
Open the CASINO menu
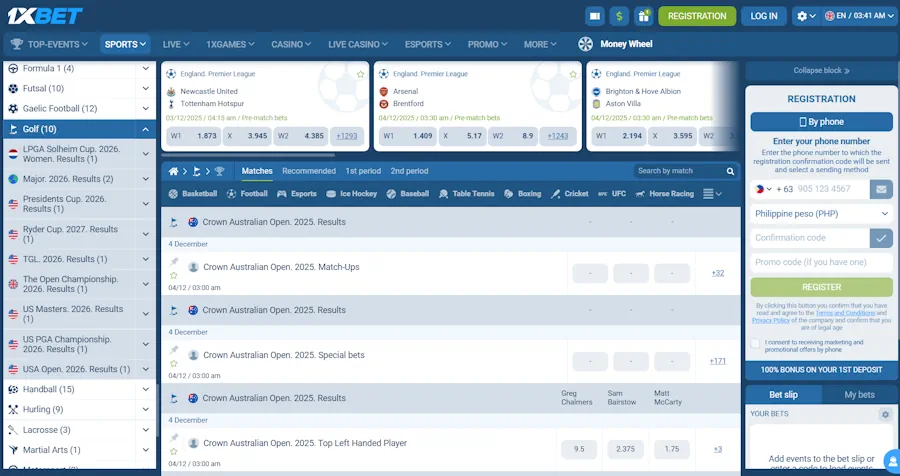coord(291,44)
